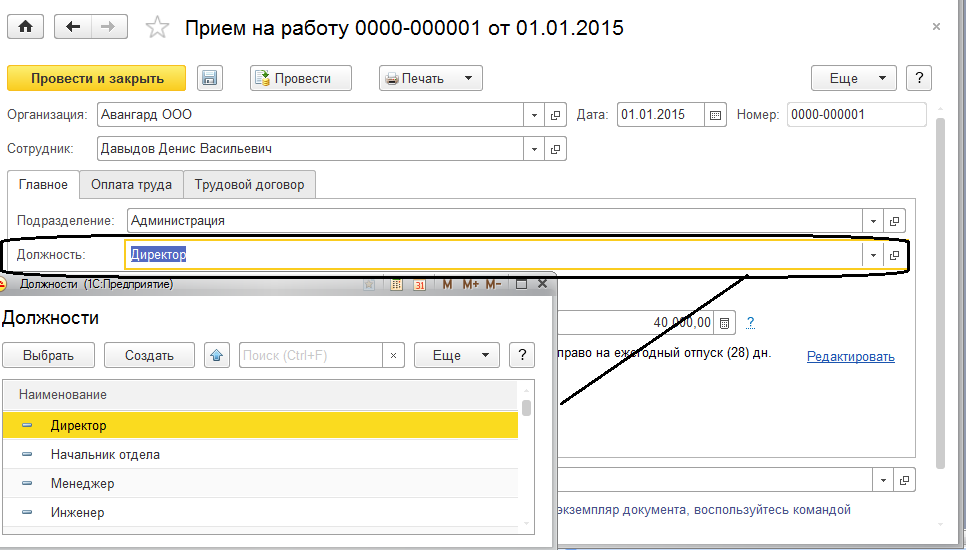Image resolution: width=966 pixels, height=550 pixels.
Task: Select Инженер row in list
Action: [x=260, y=512]
